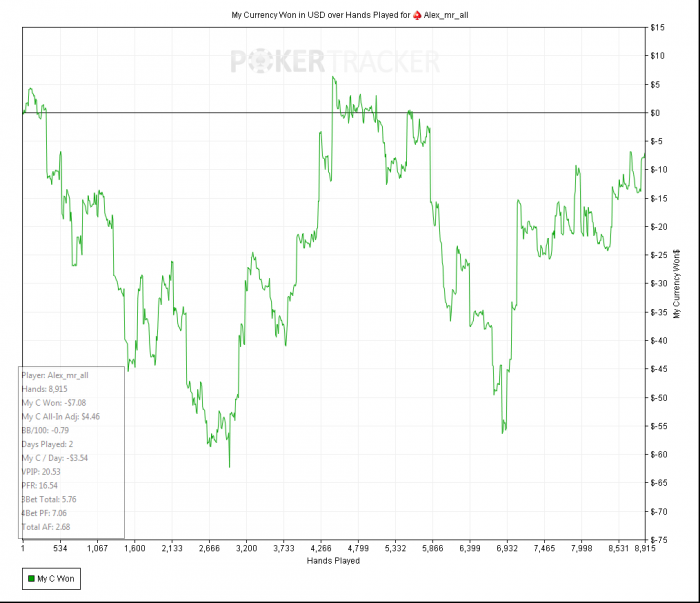Viewport: 700px width, 603px height.
Task: Click the 'PFR: 16.54' stat line
Action: click(39, 486)
